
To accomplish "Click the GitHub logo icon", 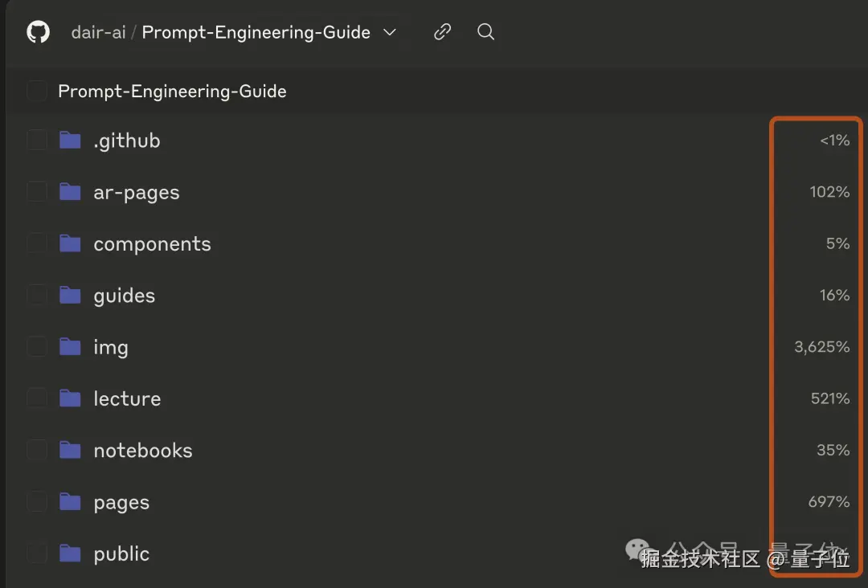I will [38, 32].
